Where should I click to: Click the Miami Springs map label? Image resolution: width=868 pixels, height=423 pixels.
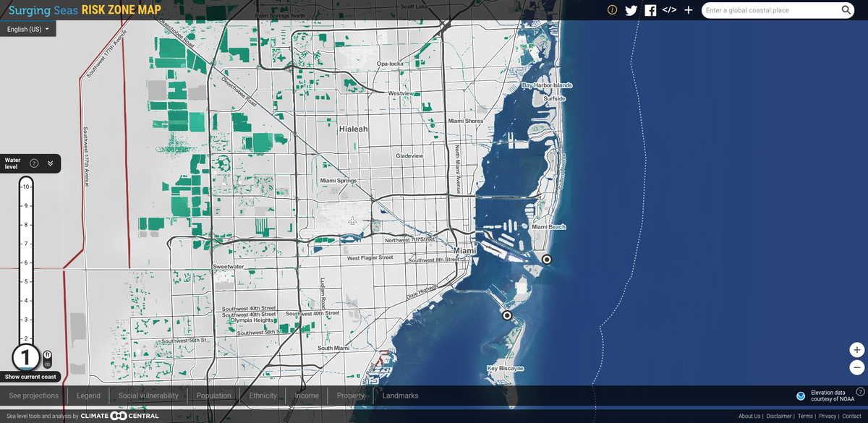[x=339, y=180]
